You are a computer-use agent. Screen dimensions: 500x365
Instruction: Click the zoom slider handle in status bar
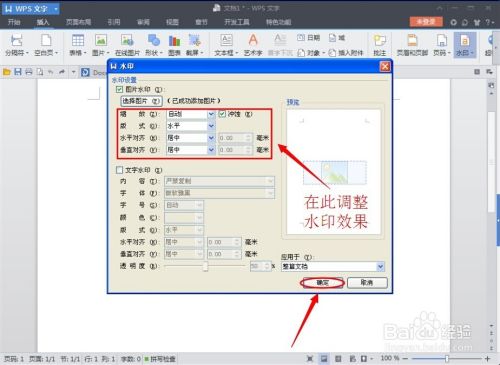click(x=447, y=359)
